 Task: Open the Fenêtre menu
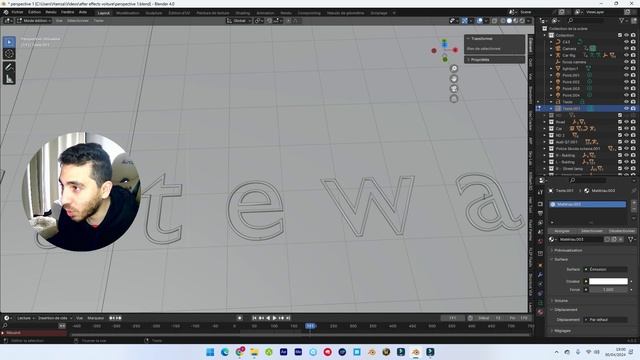pyautogui.click(x=68, y=12)
